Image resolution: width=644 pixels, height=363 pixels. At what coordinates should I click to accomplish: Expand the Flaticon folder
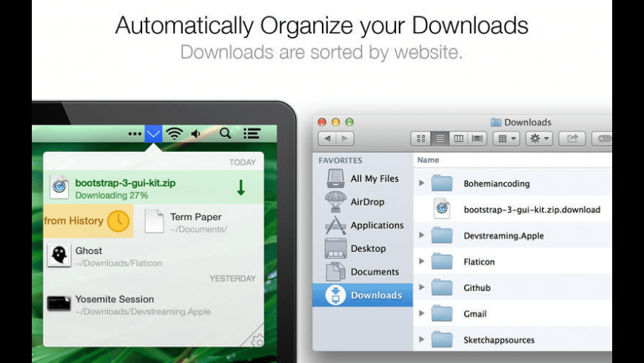pyautogui.click(x=421, y=261)
